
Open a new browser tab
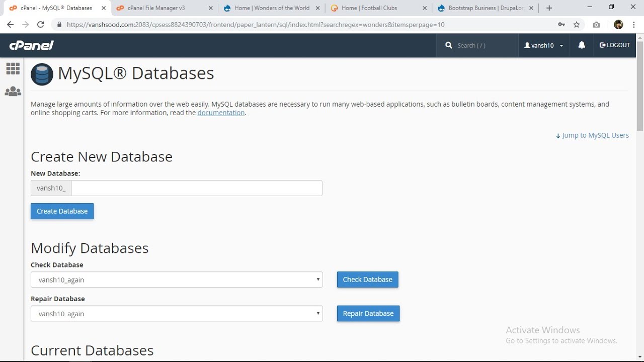(x=549, y=8)
